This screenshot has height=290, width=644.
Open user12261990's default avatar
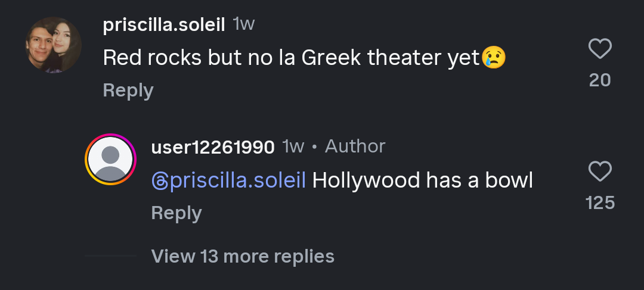[110, 159]
